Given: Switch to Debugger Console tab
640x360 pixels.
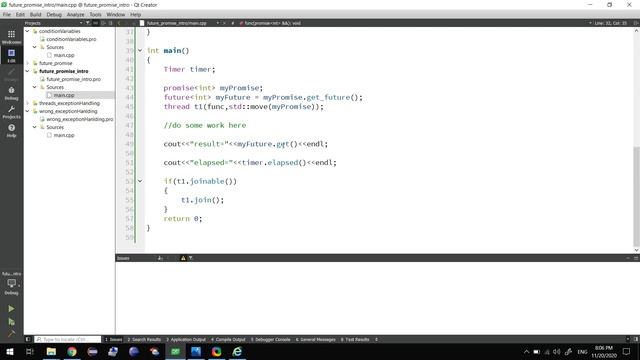Looking at the screenshot, I should (271, 340).
